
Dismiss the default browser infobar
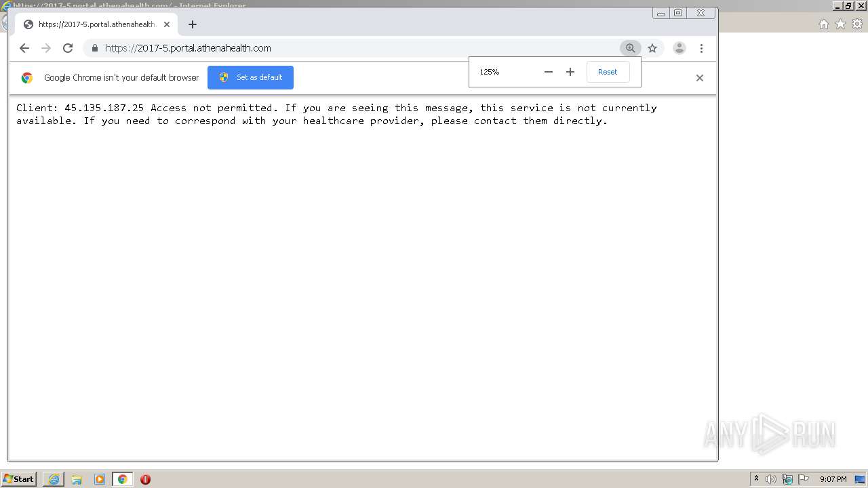tap(700, 78)
